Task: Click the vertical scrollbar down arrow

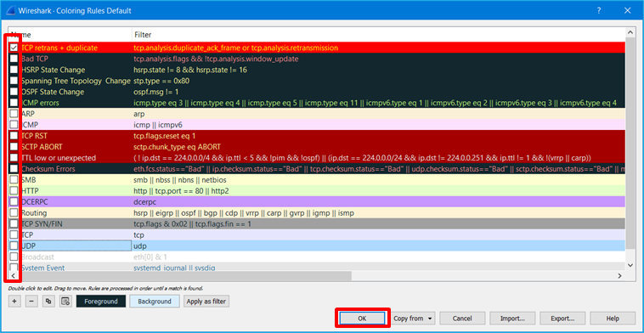Action: coord(631,266)
